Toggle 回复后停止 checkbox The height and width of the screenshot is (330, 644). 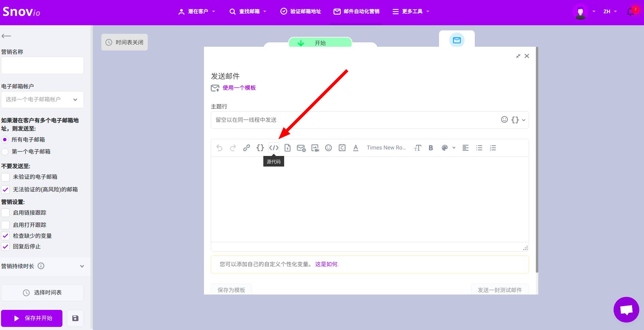click(x=5, y=246)
